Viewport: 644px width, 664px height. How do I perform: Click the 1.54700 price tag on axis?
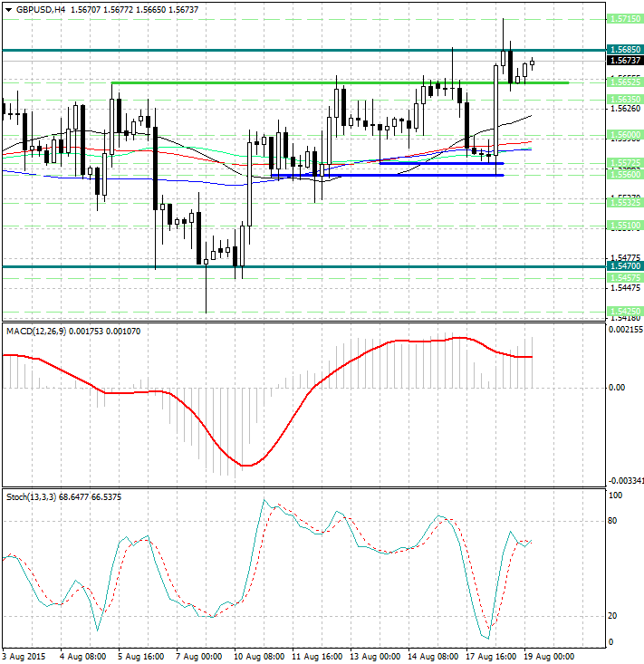pos(626,266)
